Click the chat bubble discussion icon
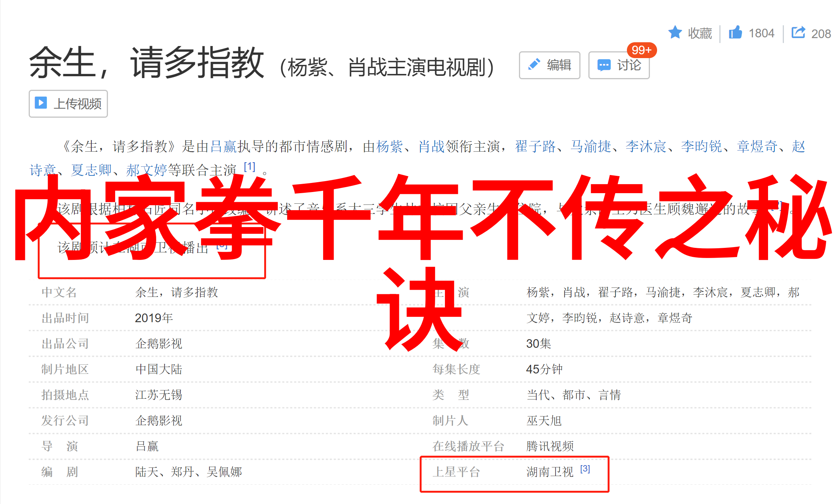This screenshot has height=504, width=839. coord(604,65)
